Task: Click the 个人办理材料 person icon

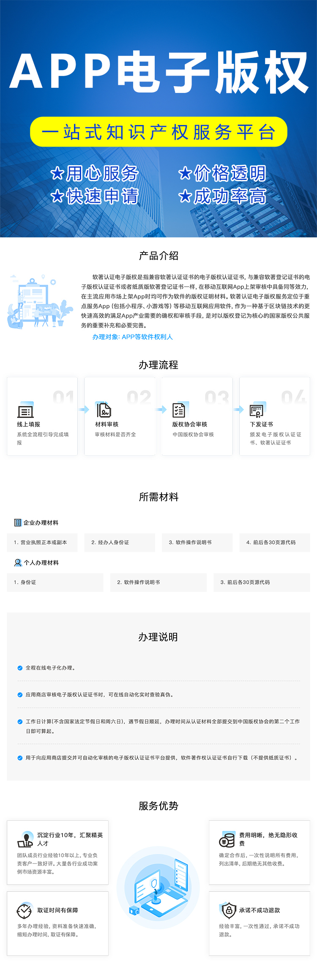Action: coord(18,563)
